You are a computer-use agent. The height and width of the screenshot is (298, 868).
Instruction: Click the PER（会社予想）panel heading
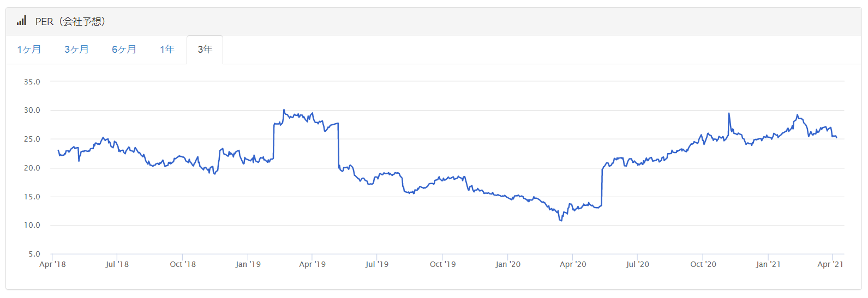(70, 21)
